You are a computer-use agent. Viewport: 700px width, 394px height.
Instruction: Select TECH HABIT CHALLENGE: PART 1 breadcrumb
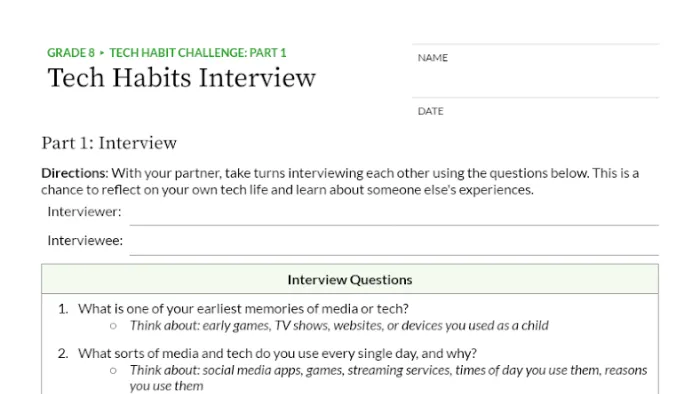[x=198, y=53]
